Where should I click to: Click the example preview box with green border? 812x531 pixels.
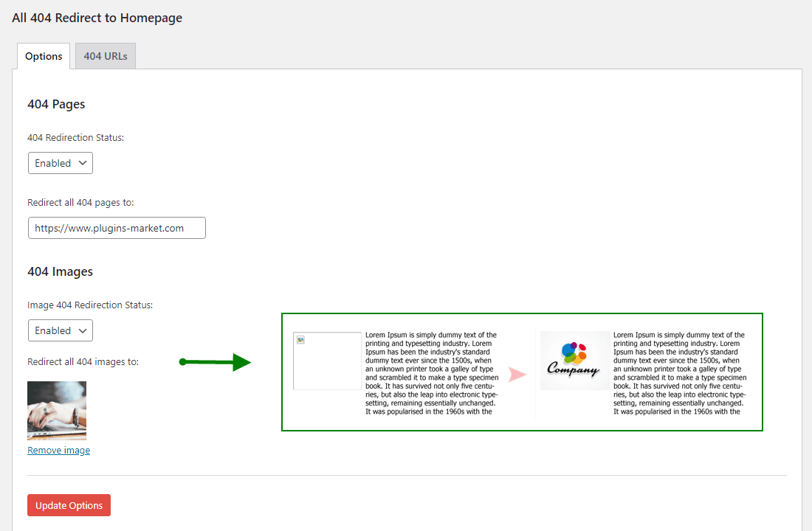coord(522,372)
